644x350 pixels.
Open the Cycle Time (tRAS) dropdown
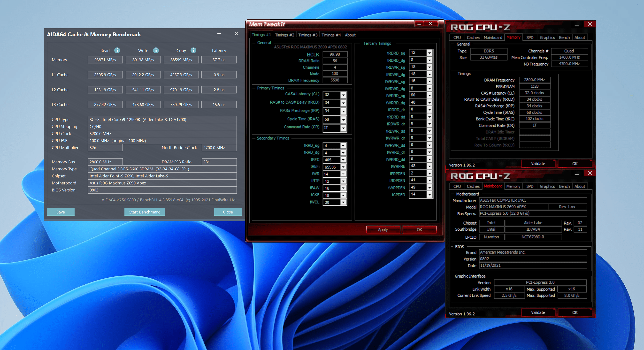[344, 120]
